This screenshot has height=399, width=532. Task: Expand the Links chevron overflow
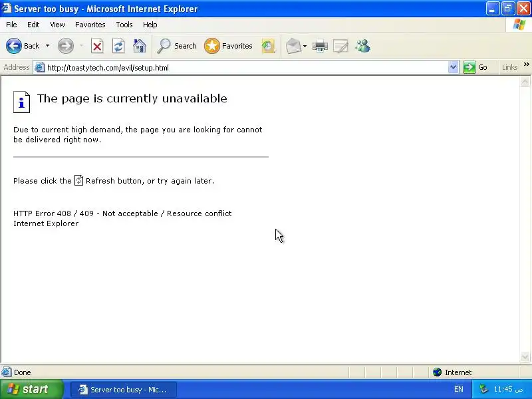[526, 65]
